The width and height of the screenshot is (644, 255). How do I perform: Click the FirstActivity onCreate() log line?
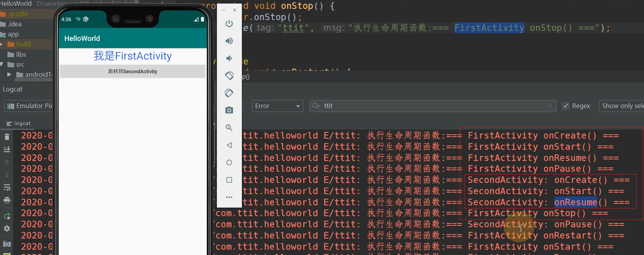[543, 136]
